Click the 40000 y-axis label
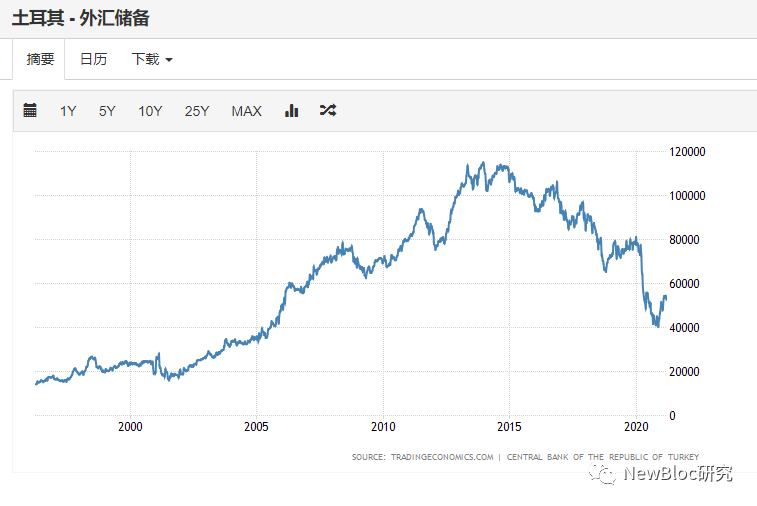Image resolution: width=757 pixels, height=506 pixels. coord(684,327)
